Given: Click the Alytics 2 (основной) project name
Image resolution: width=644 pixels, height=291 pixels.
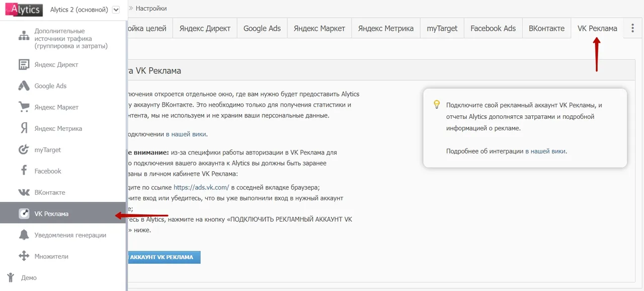Looking at the screenshot, I should point(79,10).
